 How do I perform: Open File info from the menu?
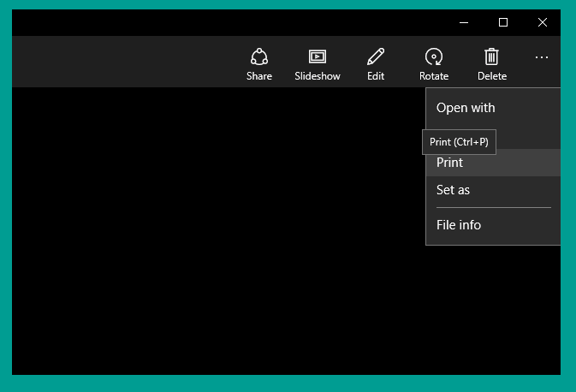click(x=493, y=225)
